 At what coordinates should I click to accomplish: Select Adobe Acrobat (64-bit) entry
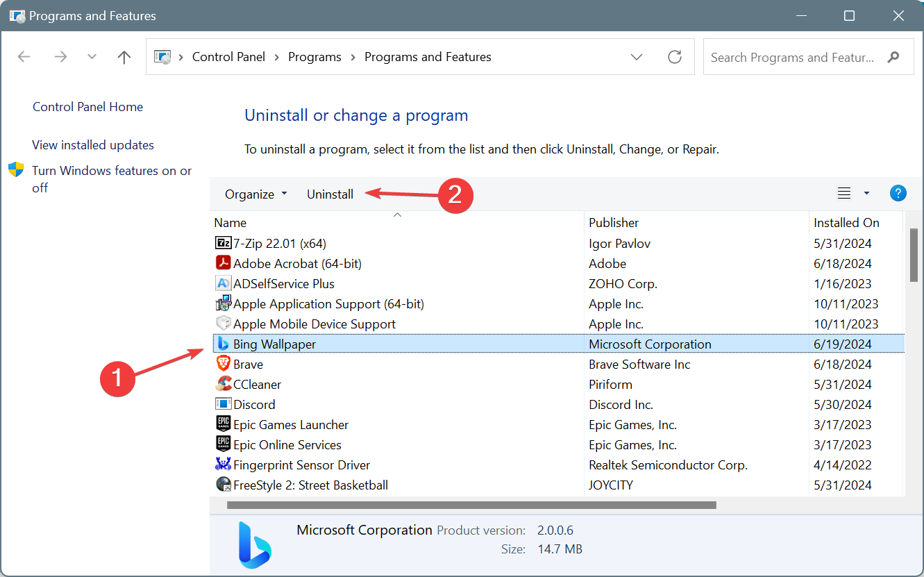pos(297,264)
